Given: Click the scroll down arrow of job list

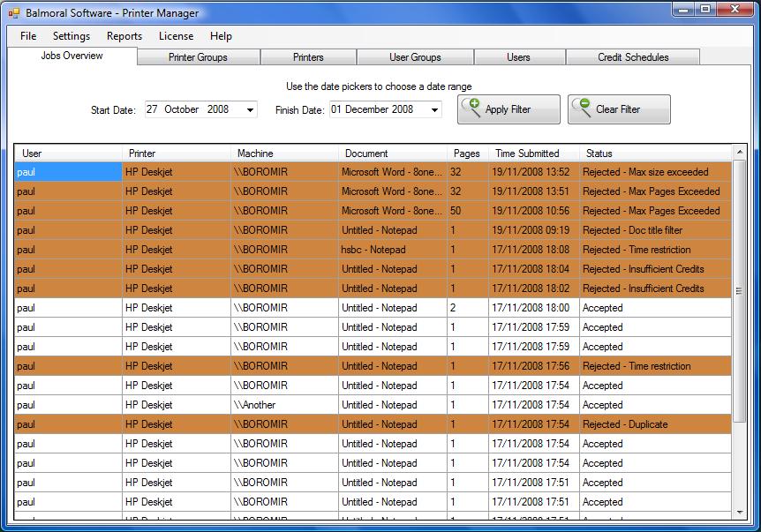Looking at the screenshot, I should [x=740, y=512].
